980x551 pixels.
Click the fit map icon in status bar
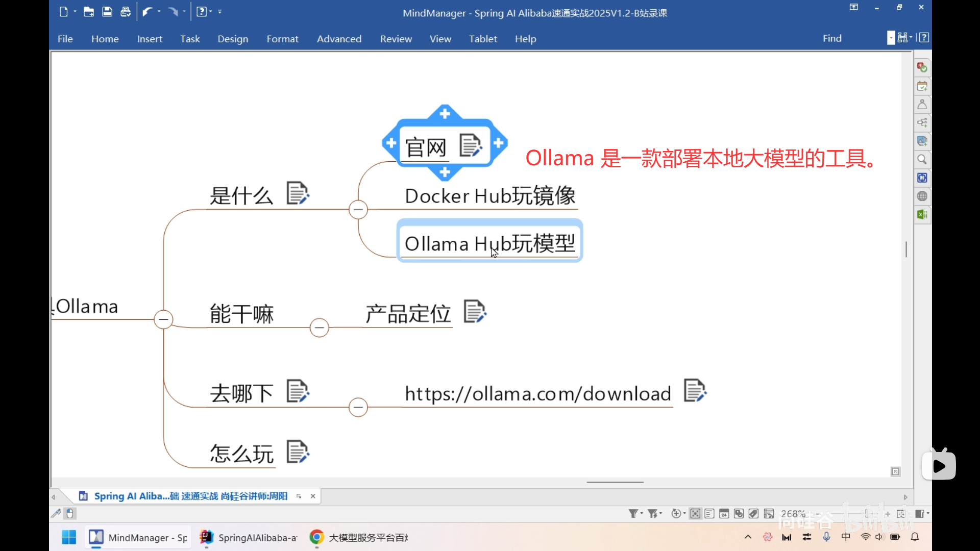point(901,514)
